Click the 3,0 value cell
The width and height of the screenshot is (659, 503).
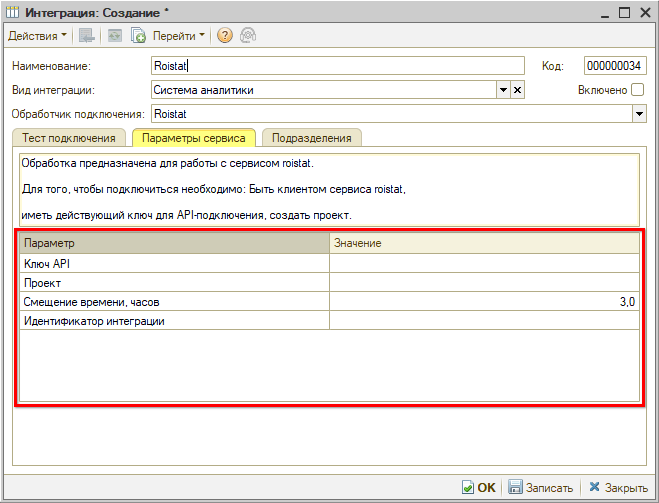pyautogui.click(x=484, y=302)
